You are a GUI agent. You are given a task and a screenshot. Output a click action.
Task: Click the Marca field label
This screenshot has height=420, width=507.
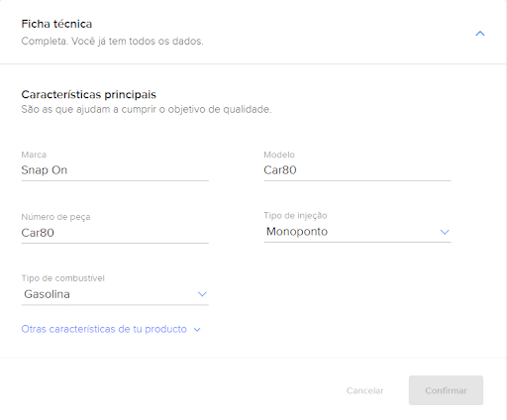tap(34, 155)
